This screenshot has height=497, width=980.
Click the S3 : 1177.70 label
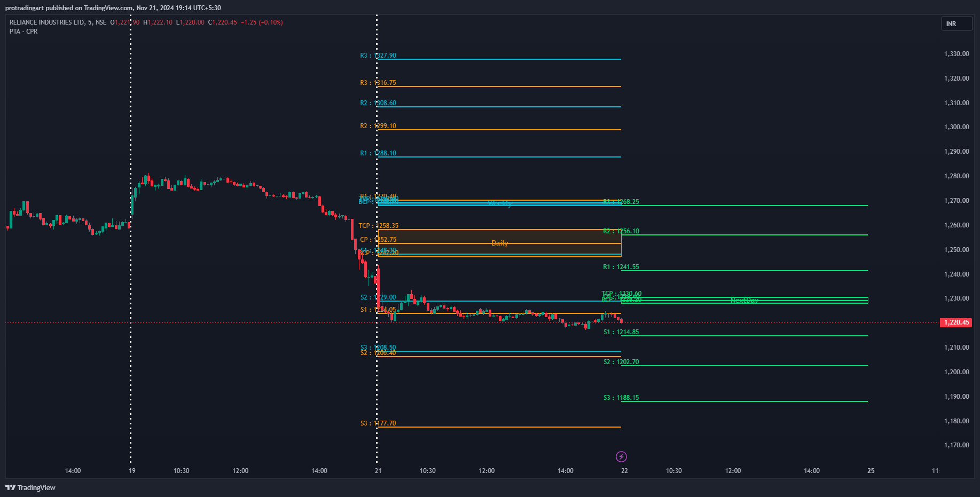[378, 423]
